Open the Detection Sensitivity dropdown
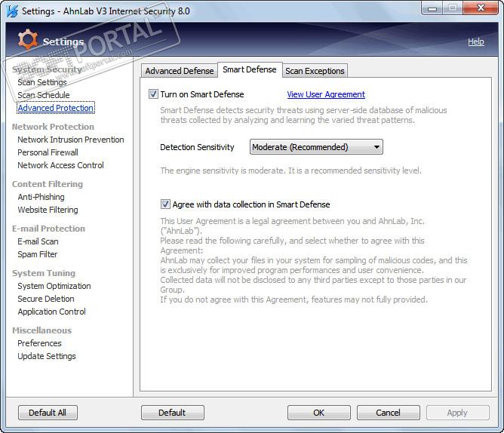Screen dimensions: 504x433 316,147
